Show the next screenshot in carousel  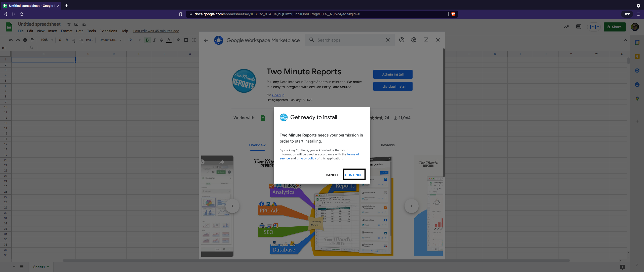[412, 206]
